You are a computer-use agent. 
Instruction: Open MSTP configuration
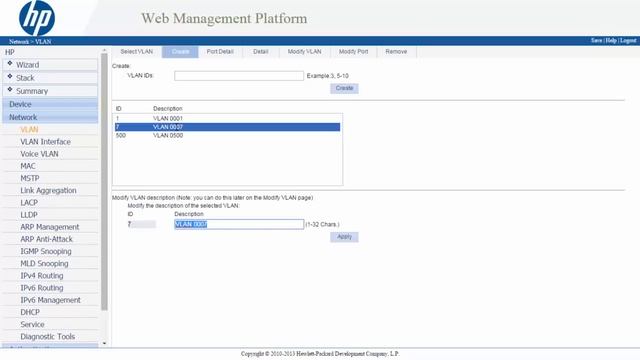[30, 178]
